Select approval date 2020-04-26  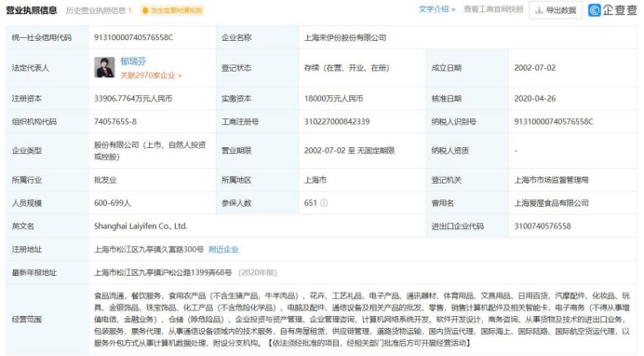coord(535,99)
